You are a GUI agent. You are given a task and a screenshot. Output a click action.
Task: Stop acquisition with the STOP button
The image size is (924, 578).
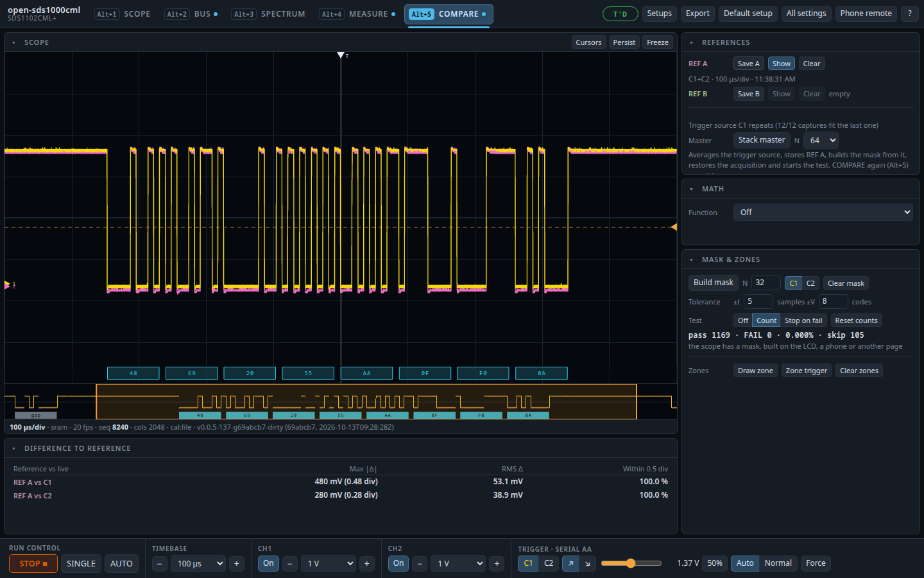pyautogui.click(x=33, y=563)
